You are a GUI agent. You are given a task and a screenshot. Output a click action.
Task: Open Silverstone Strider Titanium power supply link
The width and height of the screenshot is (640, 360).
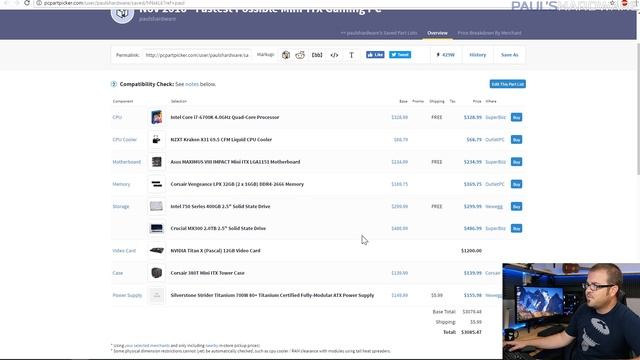pos(272,295)
